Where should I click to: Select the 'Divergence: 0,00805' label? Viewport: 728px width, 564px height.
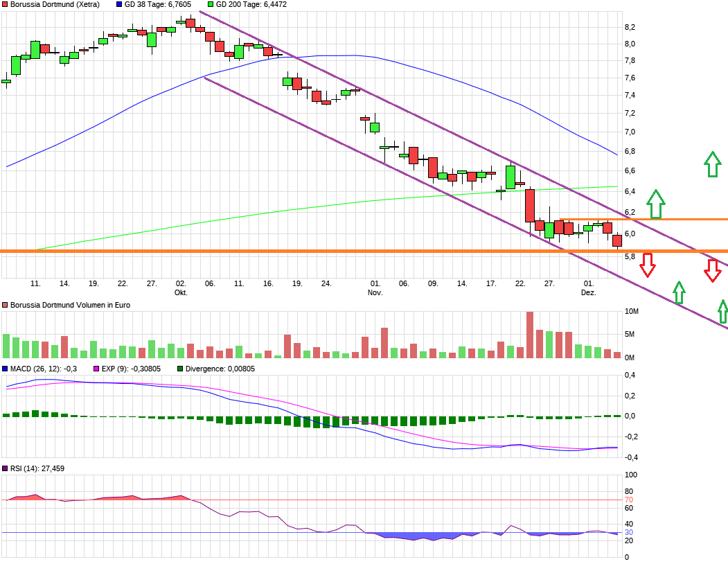click(220, 369)
